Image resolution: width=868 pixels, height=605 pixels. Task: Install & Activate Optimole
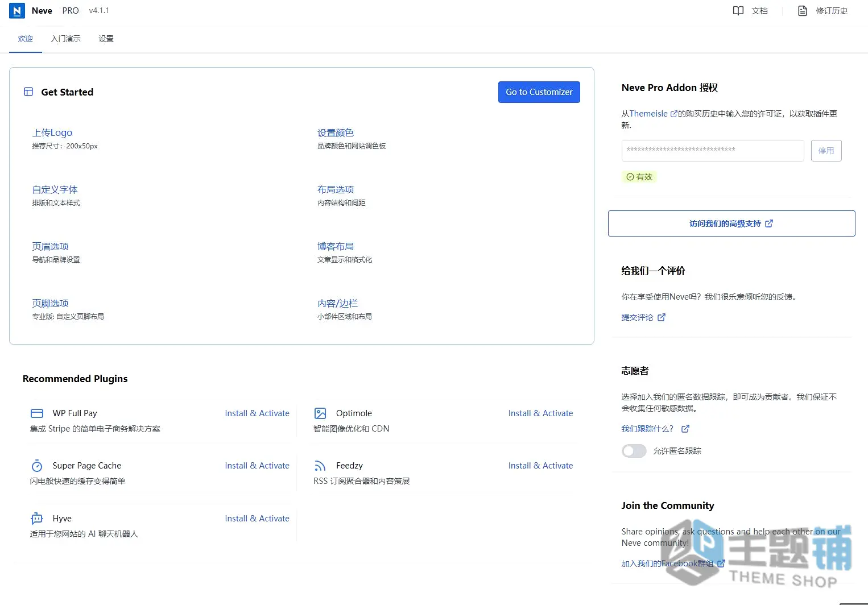(x=540, y=413)
